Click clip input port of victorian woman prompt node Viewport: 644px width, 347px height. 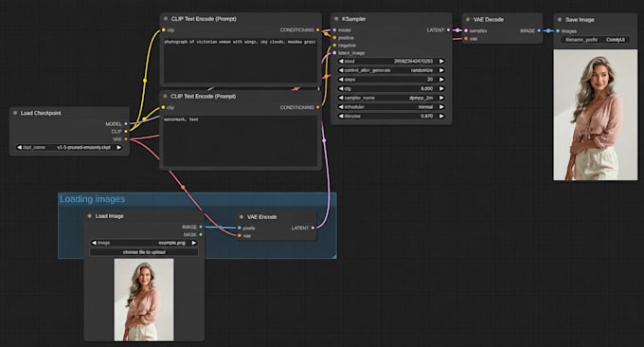coord(164,30)
